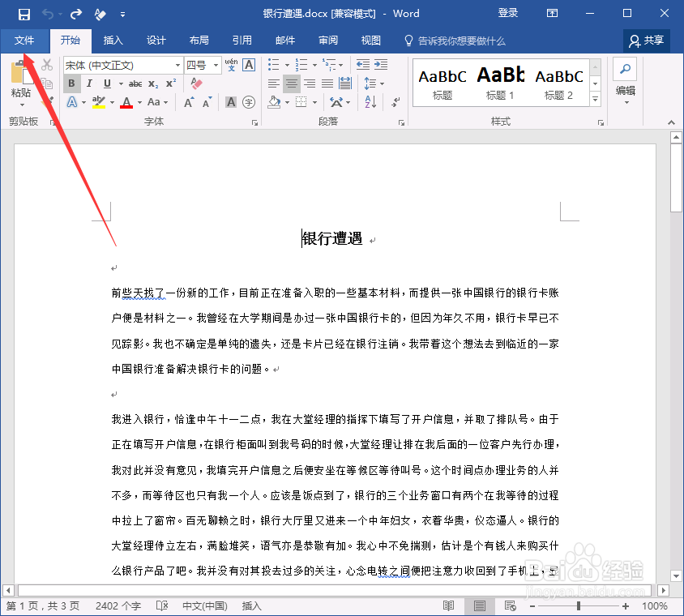Viewport: 684px width, 616px height.
Task: Click the zoom slider handle
Action: pyautogui.click(x=579, y=606)
